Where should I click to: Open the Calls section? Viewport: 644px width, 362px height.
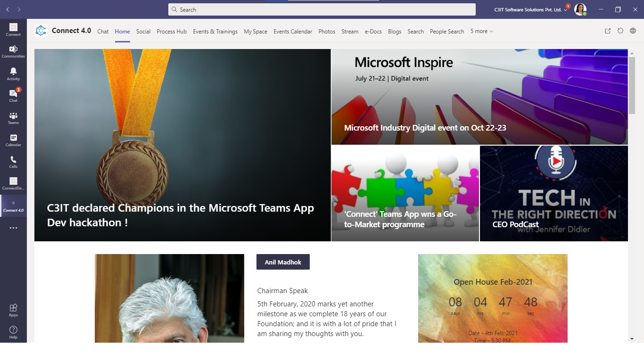13,162
